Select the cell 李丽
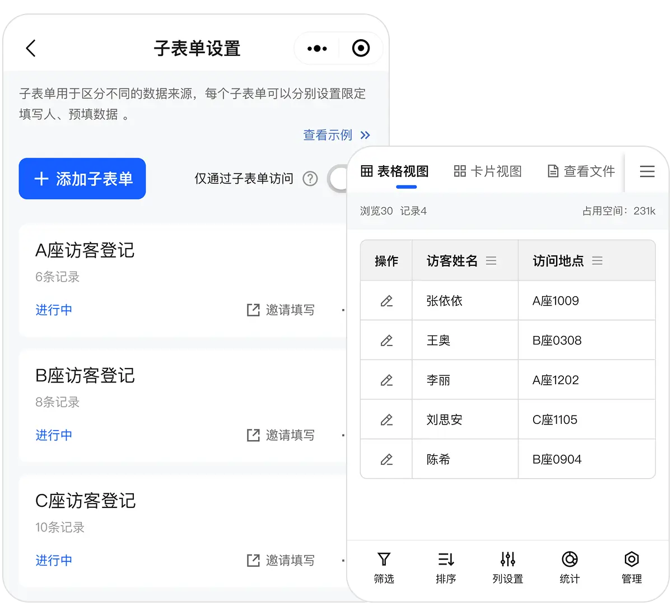The height and width of the screenshot is (616, 672). coord(465,380)
